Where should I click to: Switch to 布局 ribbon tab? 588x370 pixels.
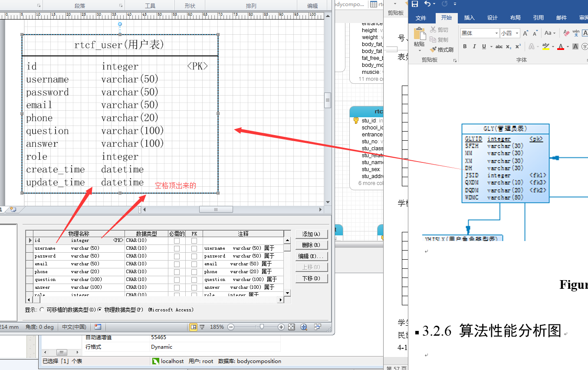point(516,18)
